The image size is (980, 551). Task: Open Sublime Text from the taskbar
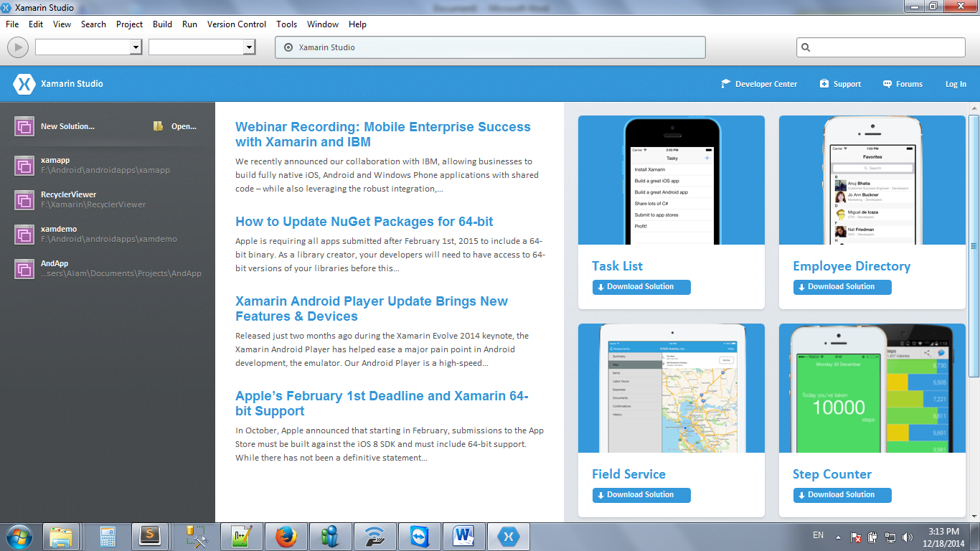pyautogui.click(x=150, y=537)
